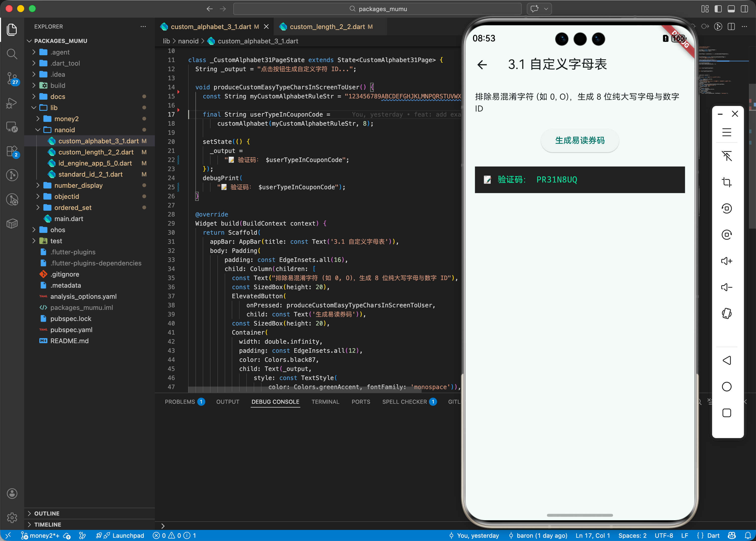Open the custom_length_2_2.dart editor tab

(x=327, y=27)
